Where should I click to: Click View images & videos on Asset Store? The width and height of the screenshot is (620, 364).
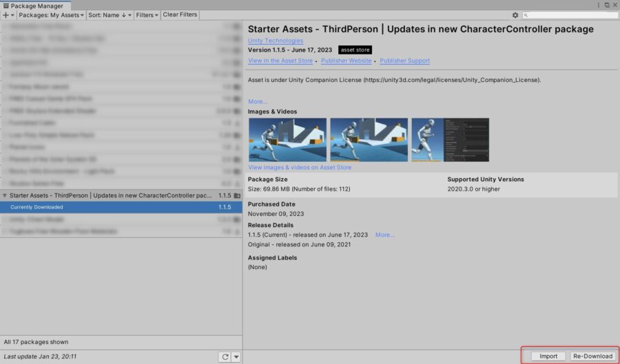[300, 167]
